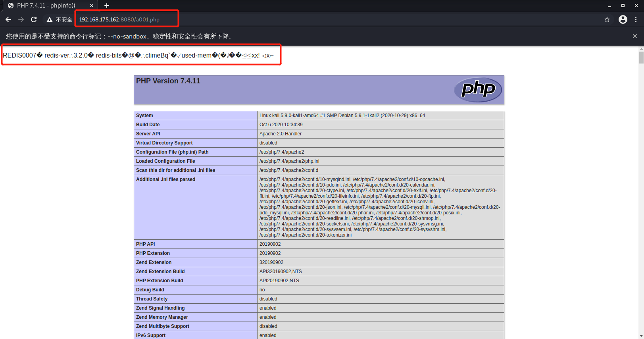Click the Zend Extension label
Screen dimensions: 644x339
[154, 262]
